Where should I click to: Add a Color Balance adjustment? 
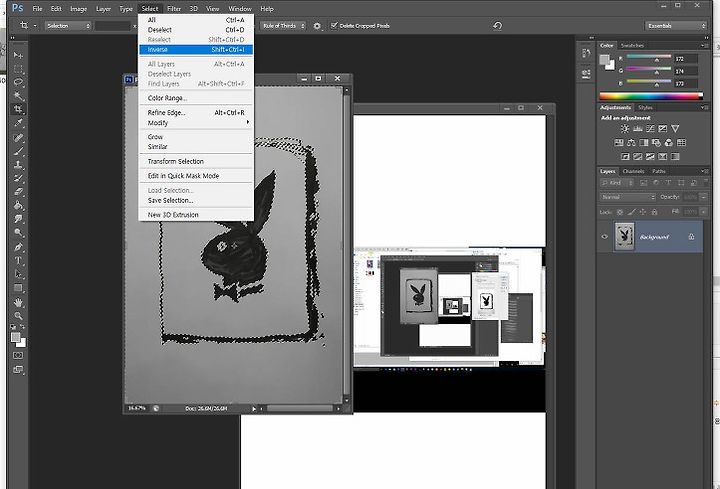(x=631, y=143)
